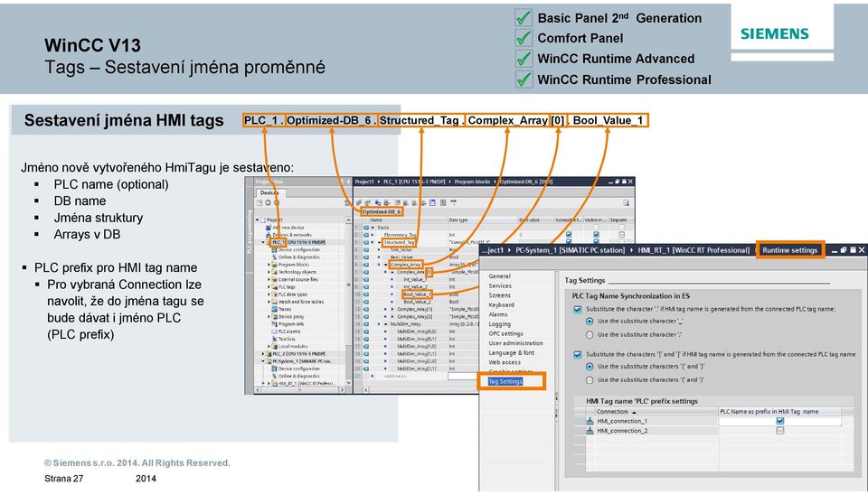Image resolution: width=868 pixels, height=495 pixels.
Task: Expand Technology objects folder
Action: pyautogui.click(x=269, y=272)
